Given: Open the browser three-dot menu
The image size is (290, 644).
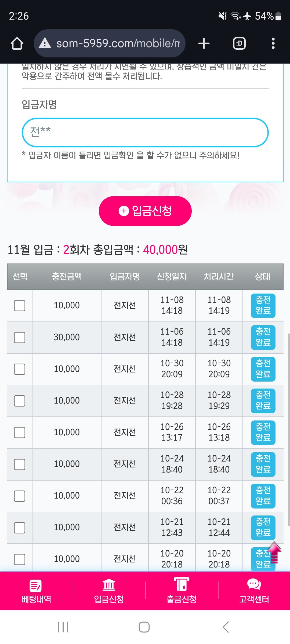Looking at the screenshot, I should pos(273,43).
